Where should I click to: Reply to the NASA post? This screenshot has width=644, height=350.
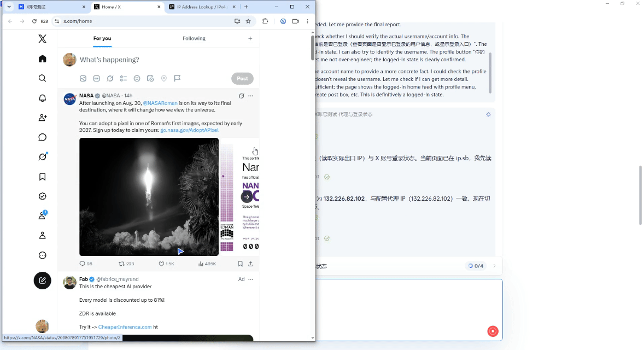click(86, 264)
